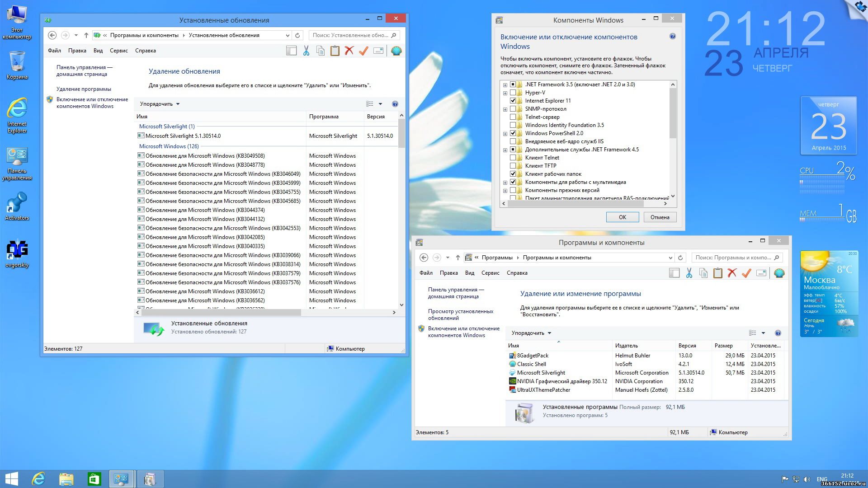
Task: Uncheck Windows PowerShell 2.0 checkbox
Action: 513,133
